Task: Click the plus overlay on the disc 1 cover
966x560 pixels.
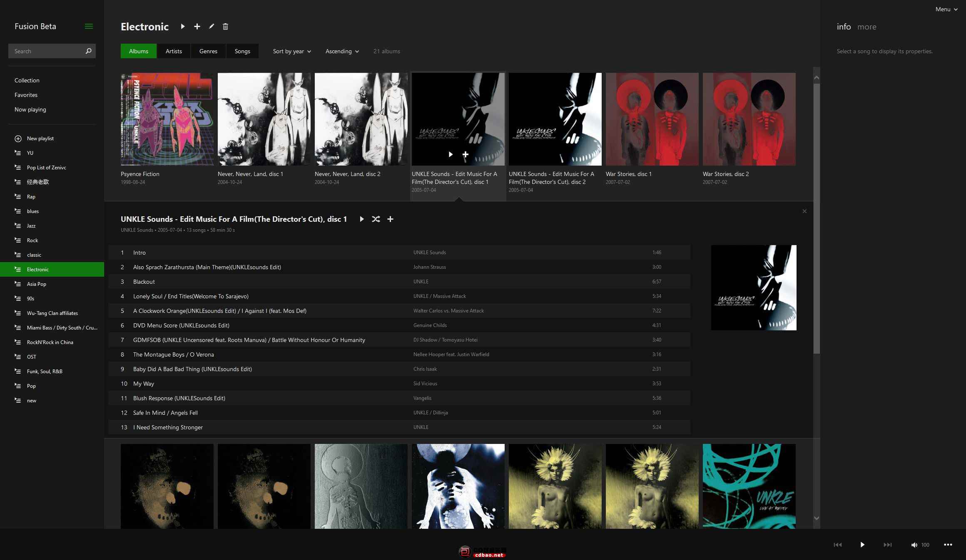Action: point(466,154)
